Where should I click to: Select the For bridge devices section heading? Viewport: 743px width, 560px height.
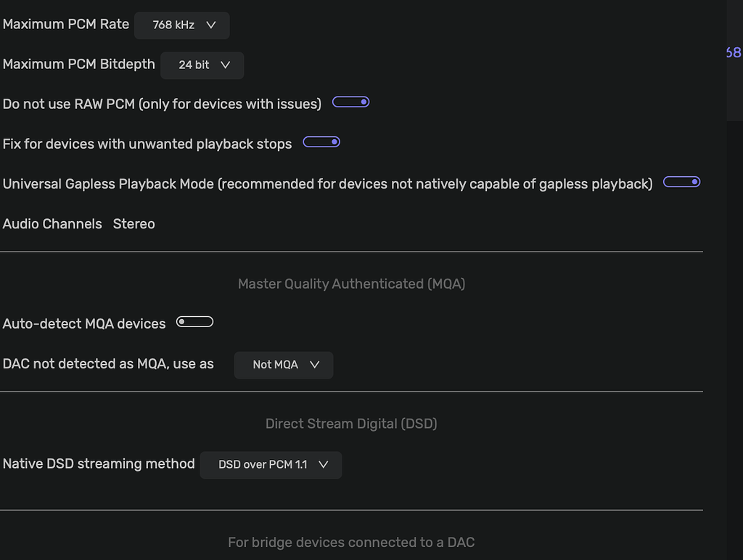click(x=351, y=543)
